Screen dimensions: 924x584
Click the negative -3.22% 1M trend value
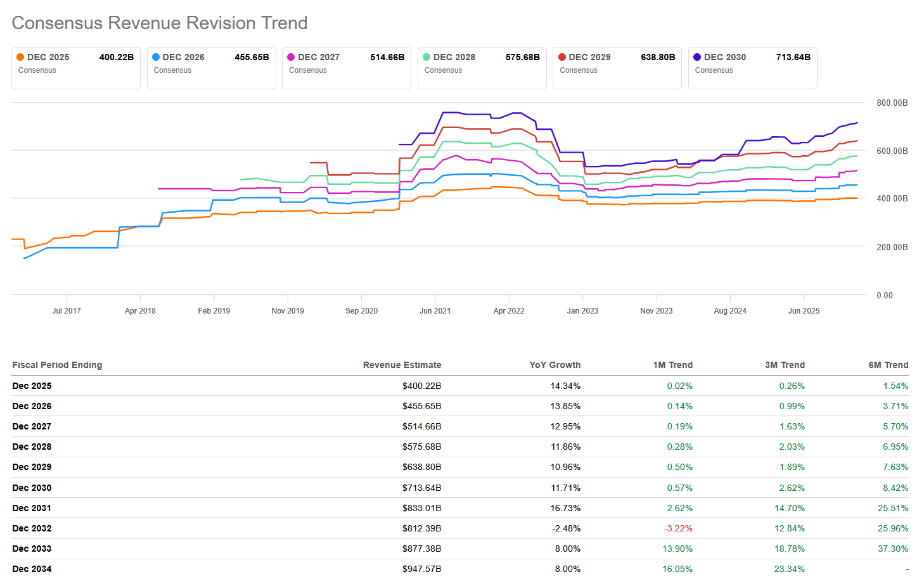coord(678,528)
